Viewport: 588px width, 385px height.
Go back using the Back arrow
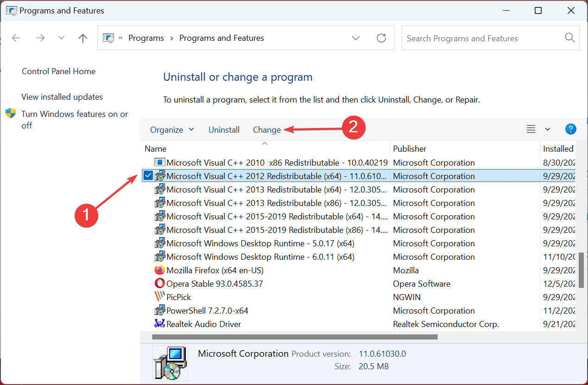pos(16,38)
